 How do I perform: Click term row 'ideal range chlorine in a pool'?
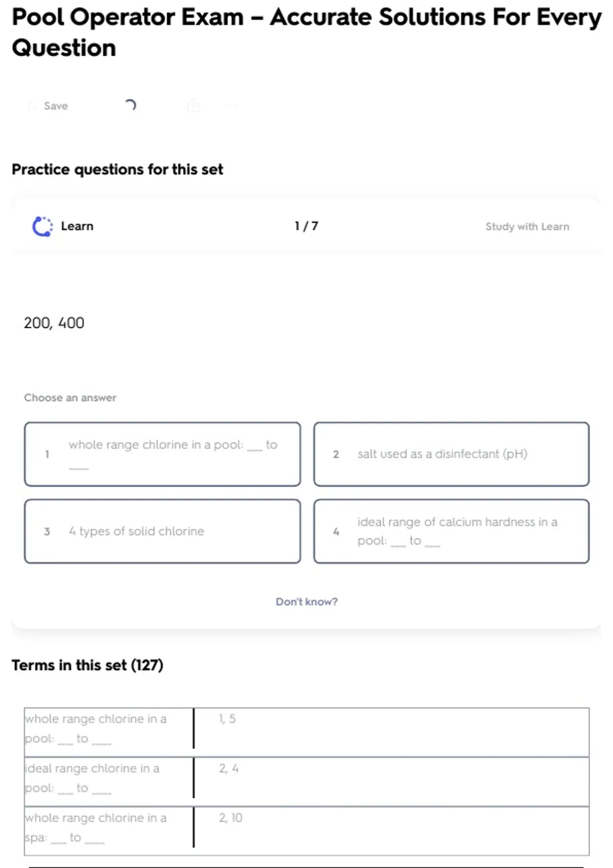point(92,778)
